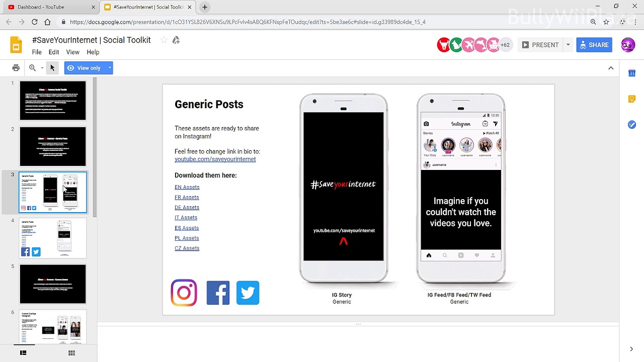This screenshot has height=362, width=644.
Task: Expand the side panel chevron
Action: tap(631, 349)
